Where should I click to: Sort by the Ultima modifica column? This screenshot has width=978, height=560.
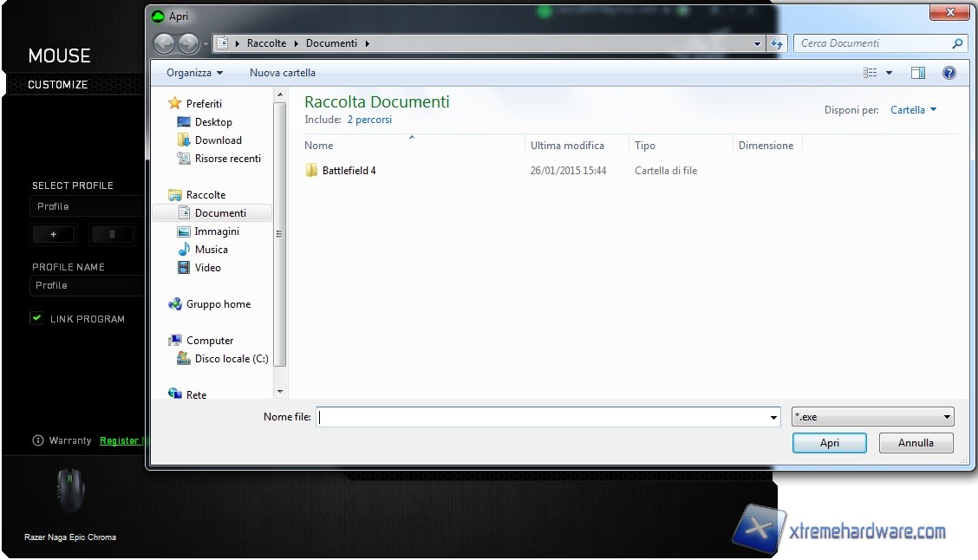(x=567, y=146)
